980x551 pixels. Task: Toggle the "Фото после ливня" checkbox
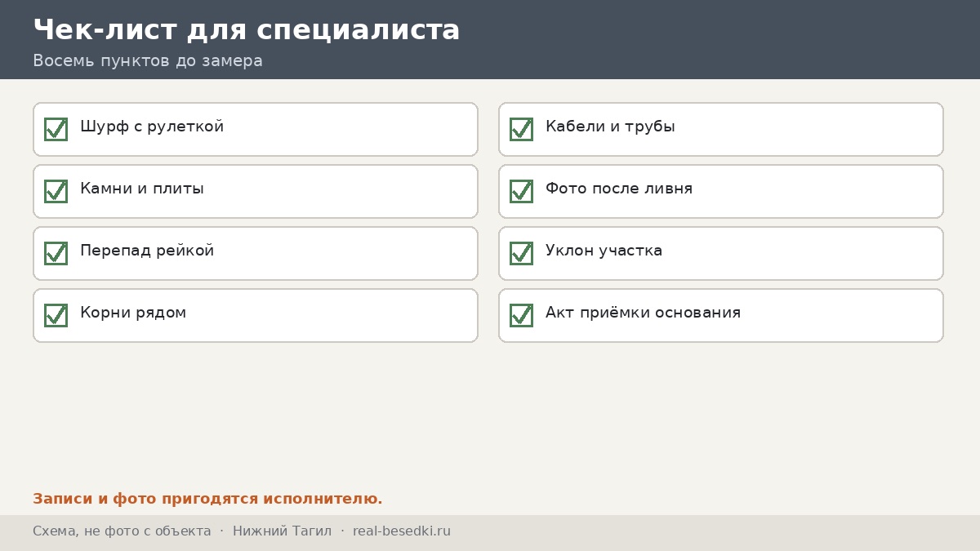coord(521,191)
